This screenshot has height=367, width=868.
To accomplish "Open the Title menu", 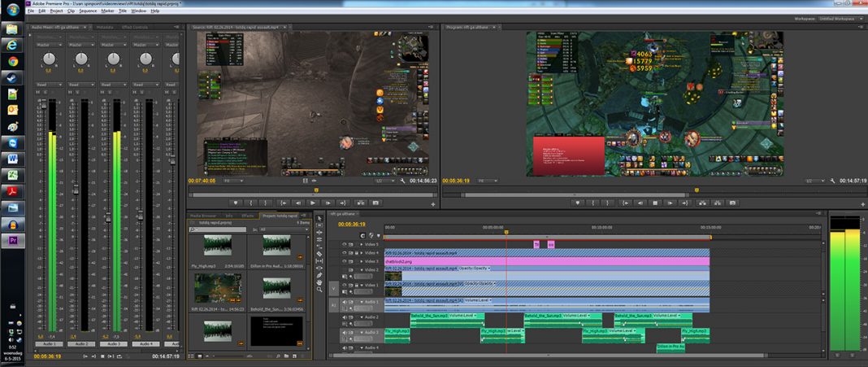I will tap(123, 11).
